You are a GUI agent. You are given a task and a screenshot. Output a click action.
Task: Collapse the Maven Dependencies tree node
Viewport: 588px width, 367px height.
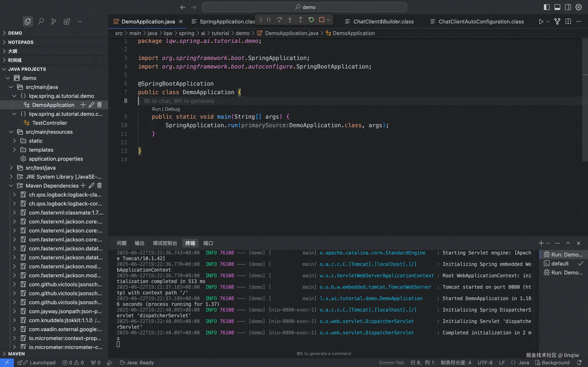(x=11, y=186)
